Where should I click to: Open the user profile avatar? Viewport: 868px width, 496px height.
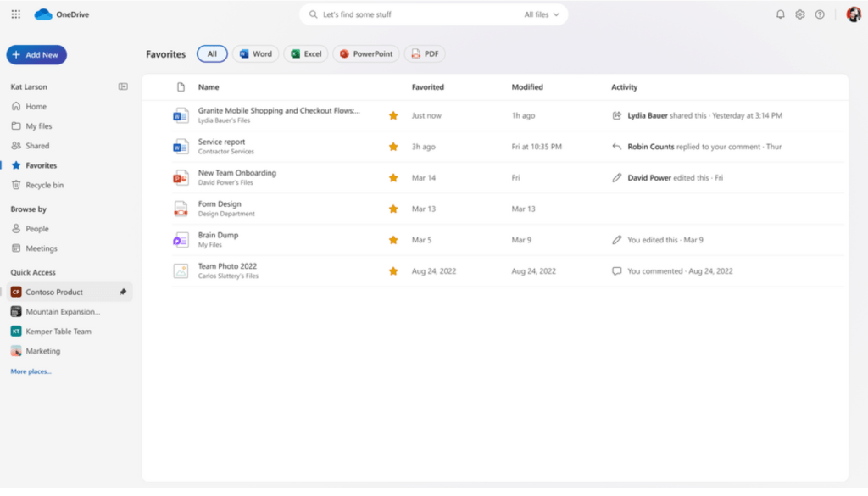853,14
